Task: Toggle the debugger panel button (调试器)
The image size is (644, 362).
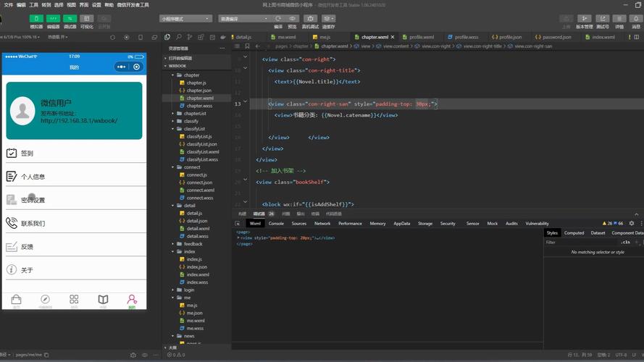Action: pos(70,19)
